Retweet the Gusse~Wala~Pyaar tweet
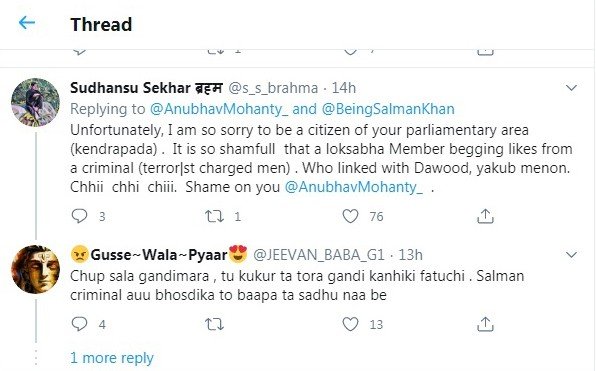This screenshot has height=371, width=596. [214, 325]
